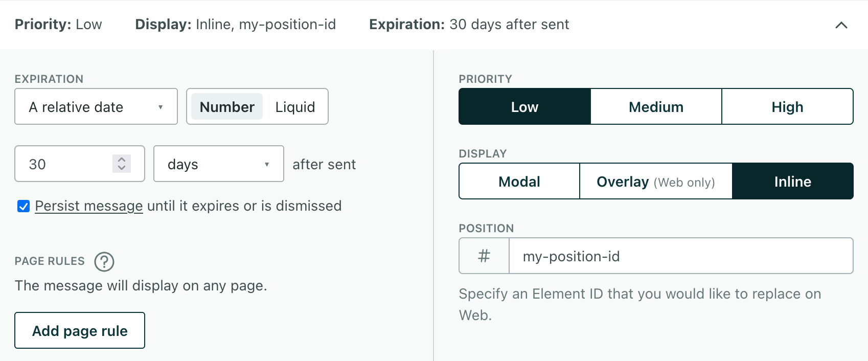Set priority to Medium
The image size is (868, 361).
656,107
